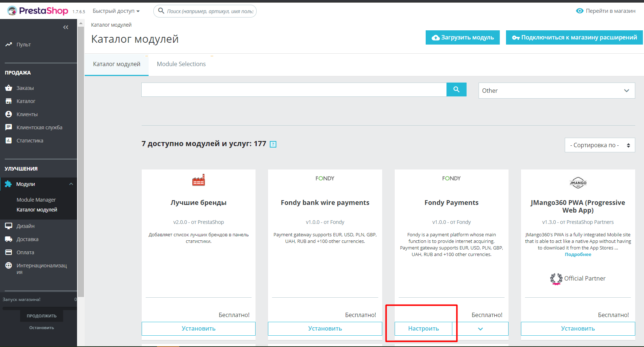Open Быстрый доступ dropdown
This screenshot has height=347, width=644.
116,11
